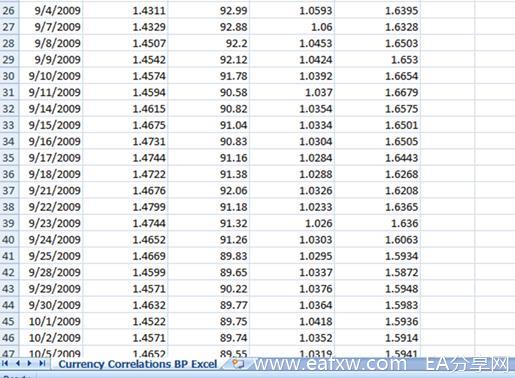The image size is (515, 378).
Task: Select cell containing value 1.5872
Action: (x=378, y=272)
